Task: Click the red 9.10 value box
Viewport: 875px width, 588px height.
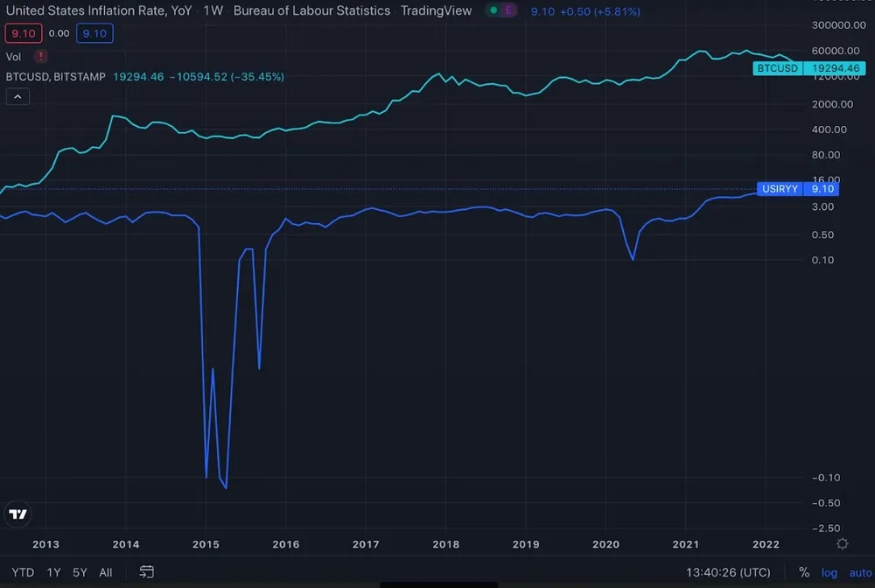Action: coord(21,33)
